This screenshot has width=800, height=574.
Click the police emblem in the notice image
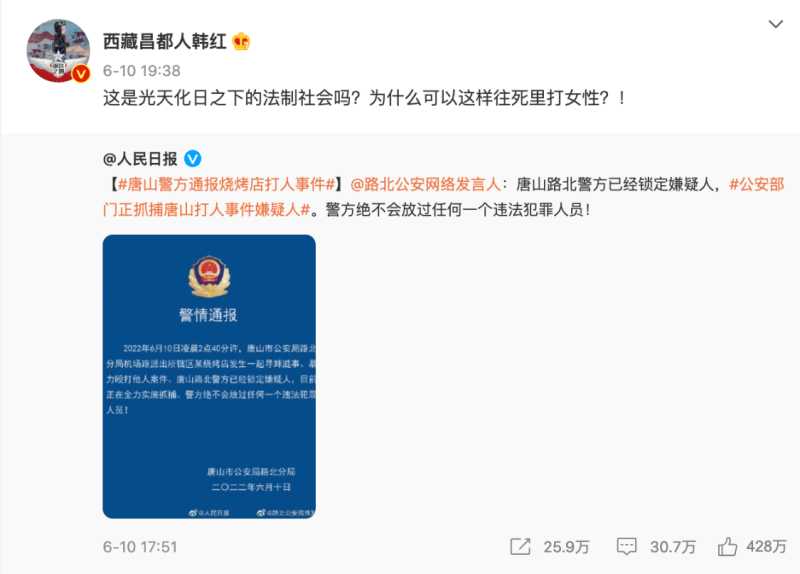click(209, 277)
